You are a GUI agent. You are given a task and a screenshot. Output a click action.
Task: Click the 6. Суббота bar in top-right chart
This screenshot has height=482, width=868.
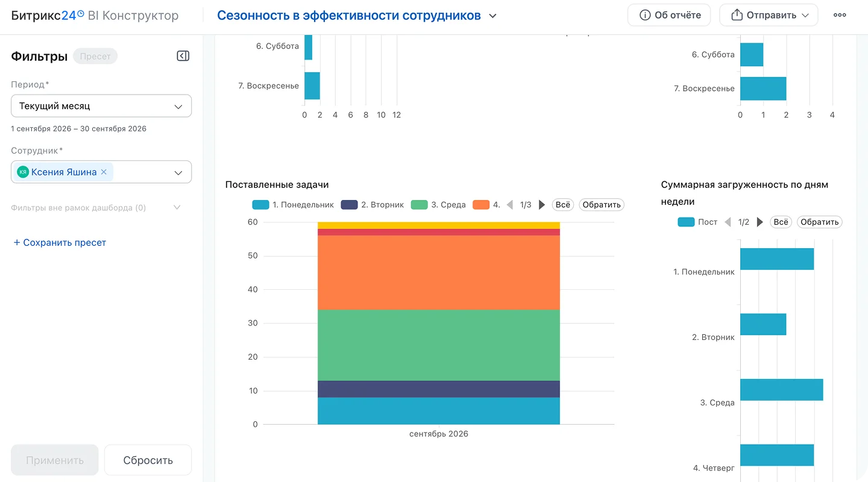(x=752, y=54)
